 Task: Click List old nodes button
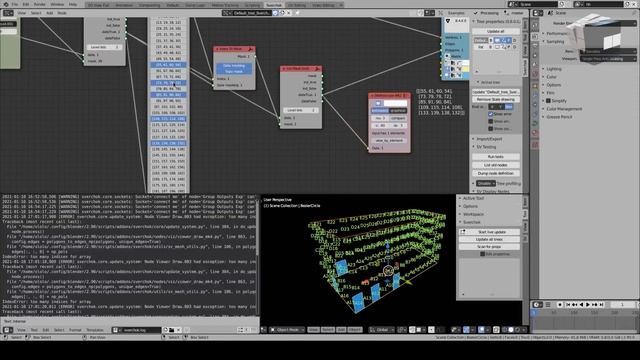pyautogui.click(x=496, y=165)
